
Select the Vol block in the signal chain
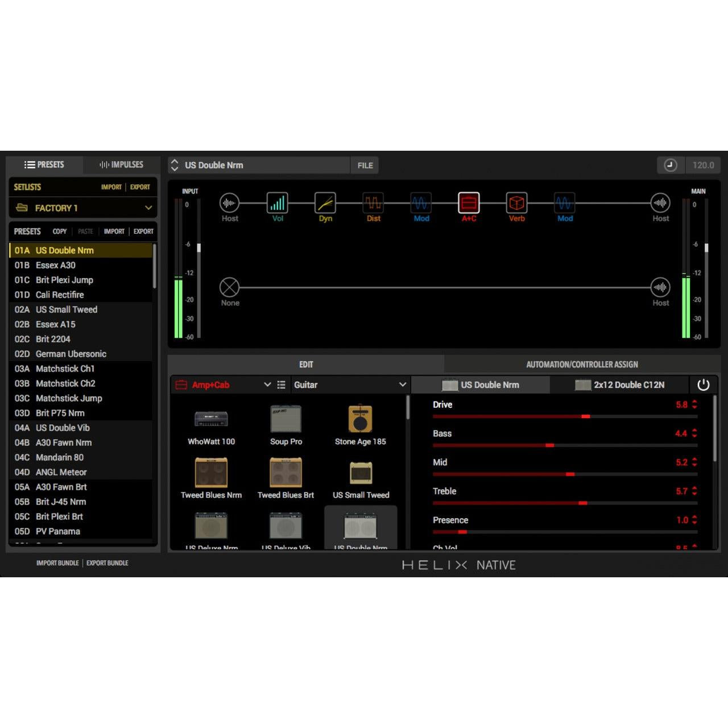pos(277,202)
